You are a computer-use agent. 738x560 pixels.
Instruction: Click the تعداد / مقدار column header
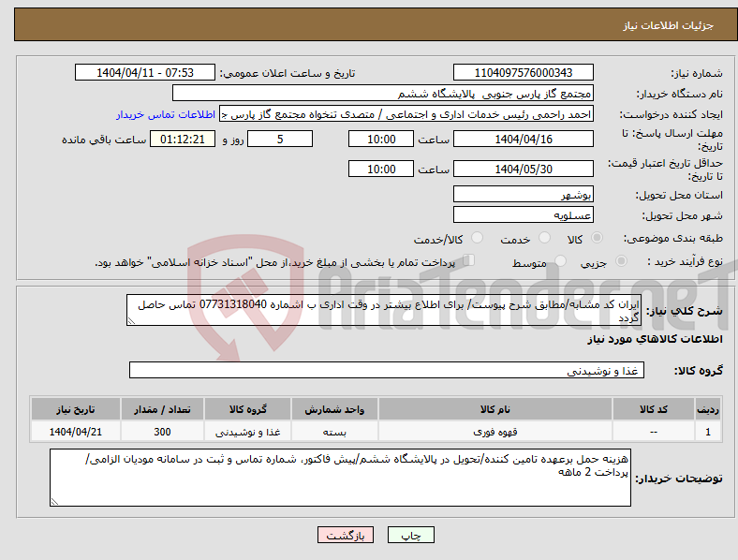click(162, 409)
